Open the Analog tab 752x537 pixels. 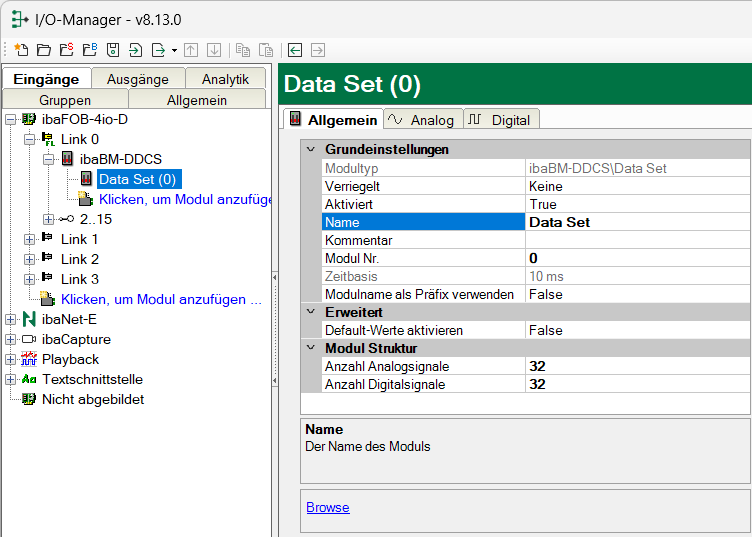point(421,120)
